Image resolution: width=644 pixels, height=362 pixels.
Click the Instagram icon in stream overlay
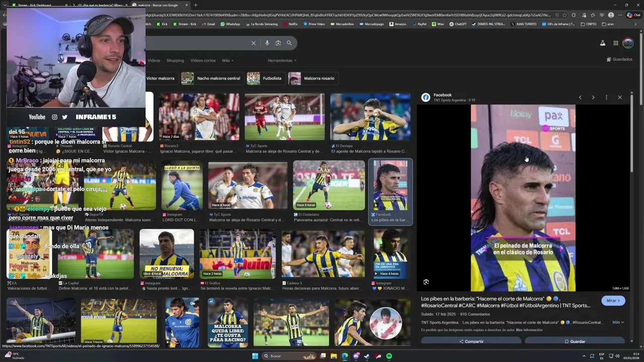(x=54, y=117)
